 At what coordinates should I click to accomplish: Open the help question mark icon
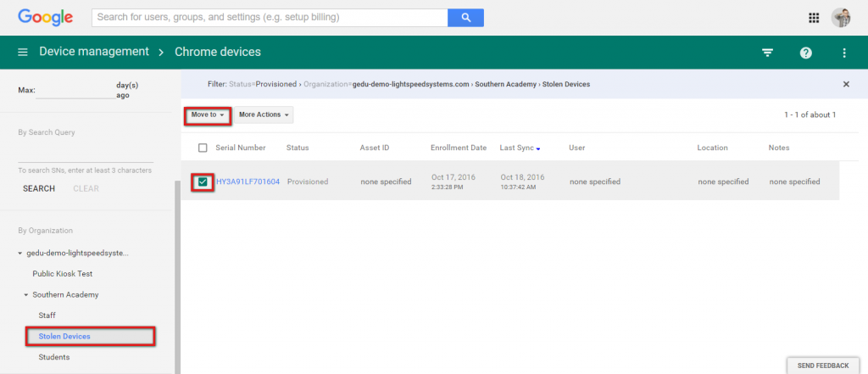click(806, 53)
